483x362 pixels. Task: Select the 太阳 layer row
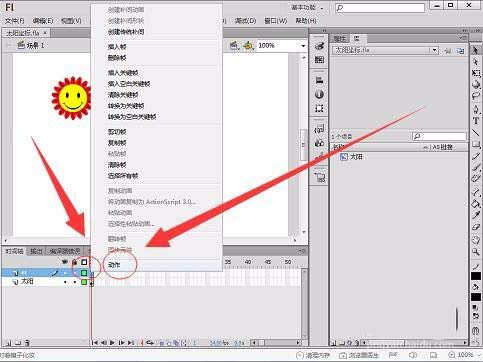45,282
